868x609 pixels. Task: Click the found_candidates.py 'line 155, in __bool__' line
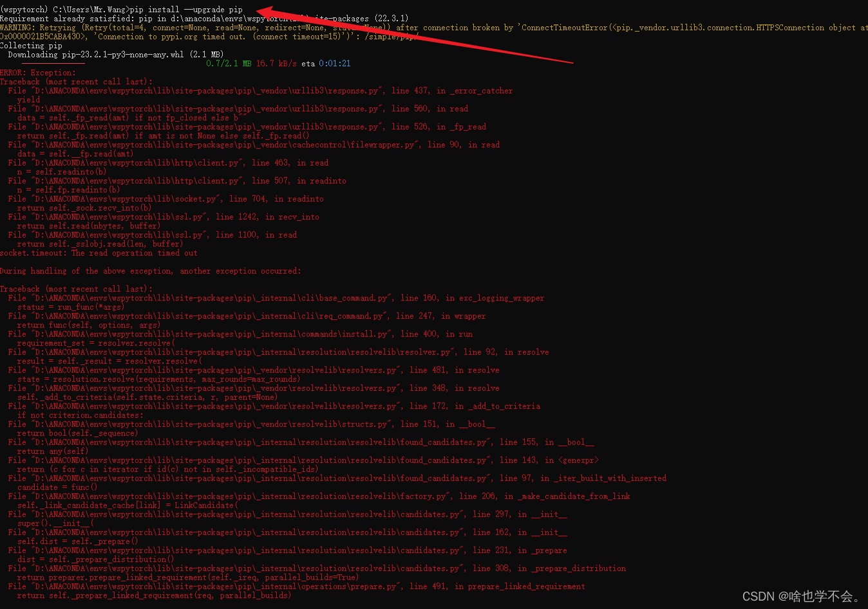click(x=301, y=442)
